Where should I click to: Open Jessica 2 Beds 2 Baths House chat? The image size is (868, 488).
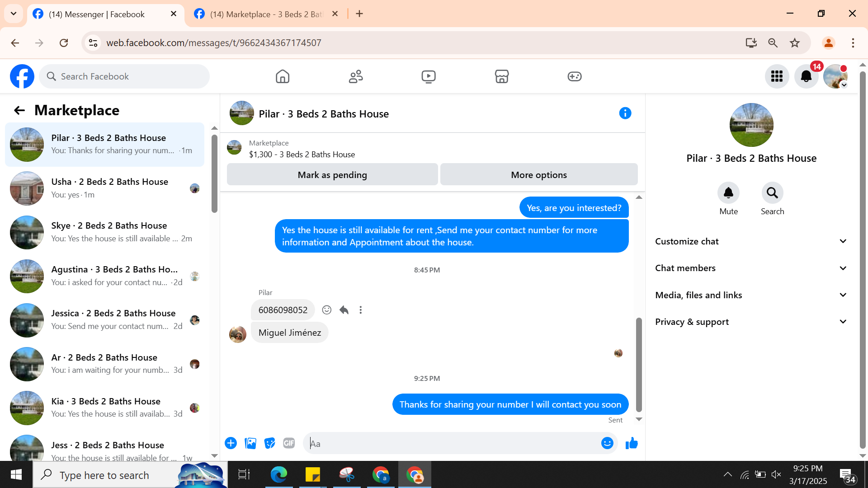(x=105, y=320)
